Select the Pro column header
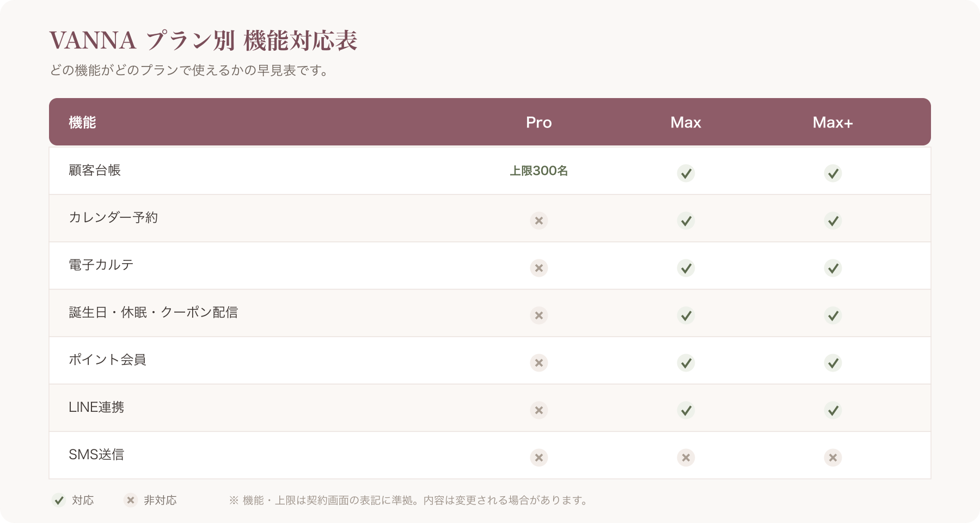Viewport: 980px width, 523px height. tap(539, 123)
